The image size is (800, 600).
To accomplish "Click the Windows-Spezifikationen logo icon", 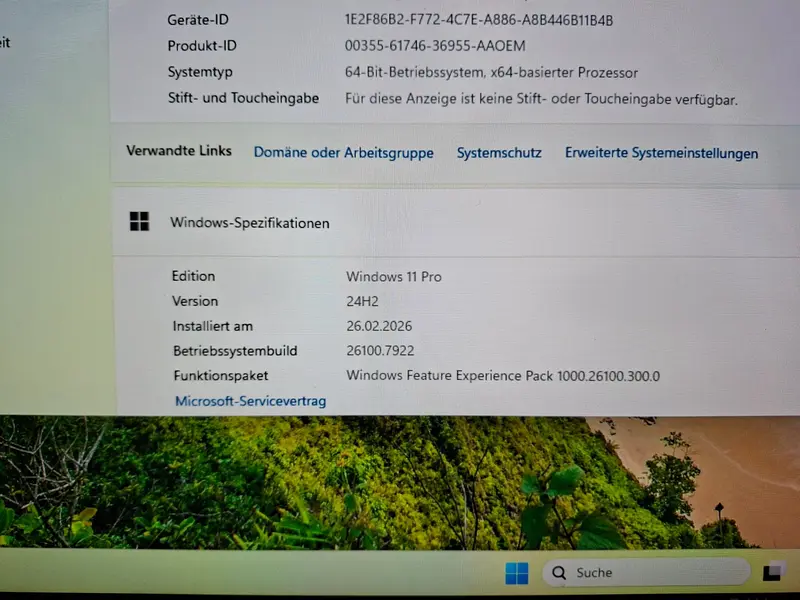I will 139,222.
